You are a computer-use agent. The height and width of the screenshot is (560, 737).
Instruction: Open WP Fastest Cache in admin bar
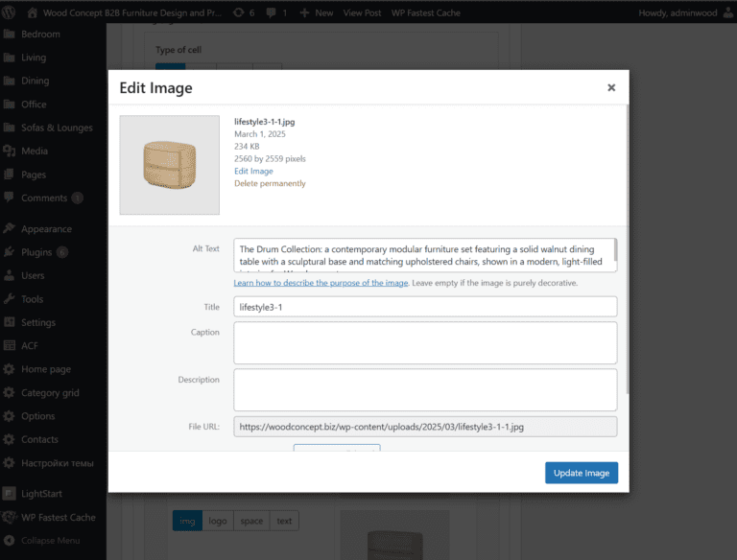(425, 12)
